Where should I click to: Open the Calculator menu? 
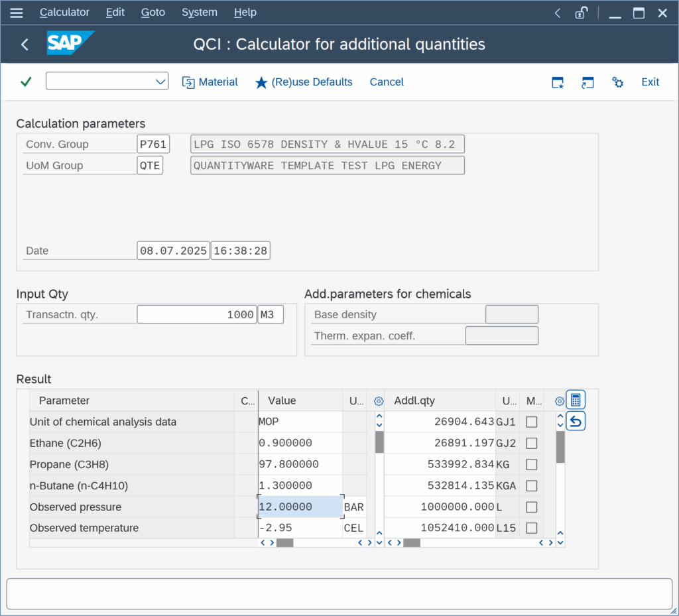[x=64, y=12]
